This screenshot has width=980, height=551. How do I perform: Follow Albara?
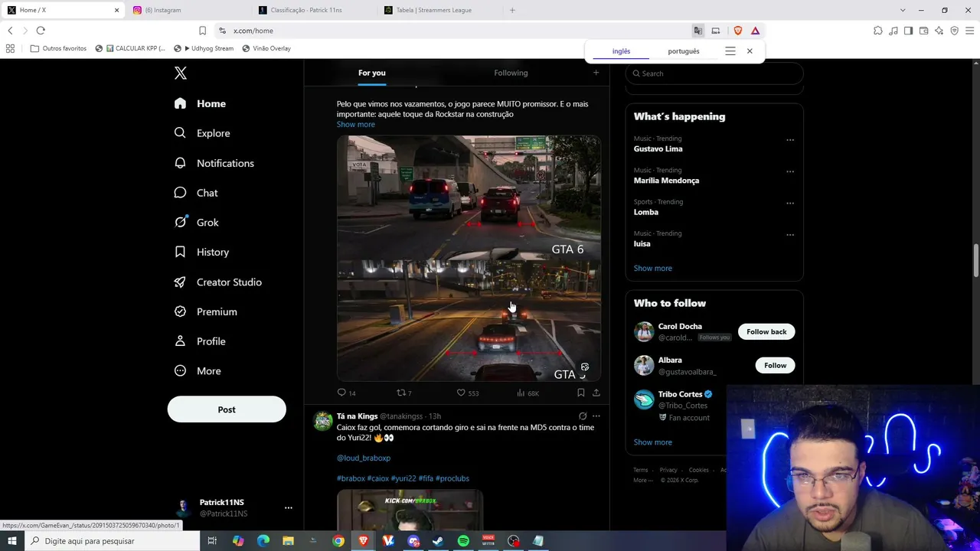tap(775, 365)
